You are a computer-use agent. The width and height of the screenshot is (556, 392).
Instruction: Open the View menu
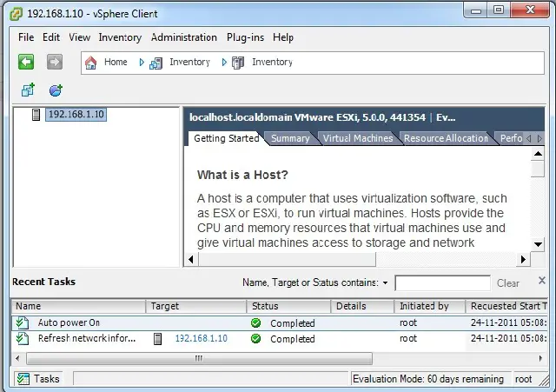(79, 37)
